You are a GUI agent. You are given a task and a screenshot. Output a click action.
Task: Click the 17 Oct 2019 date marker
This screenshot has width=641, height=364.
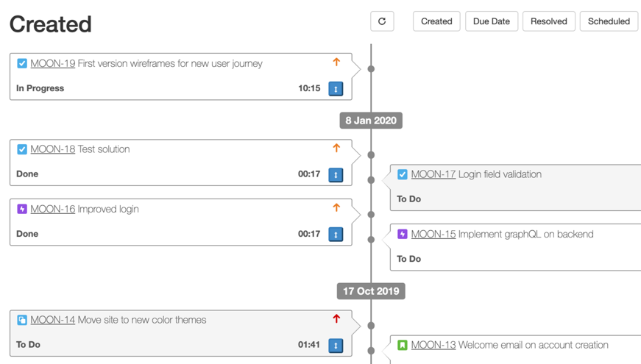[x=371, y=291]
